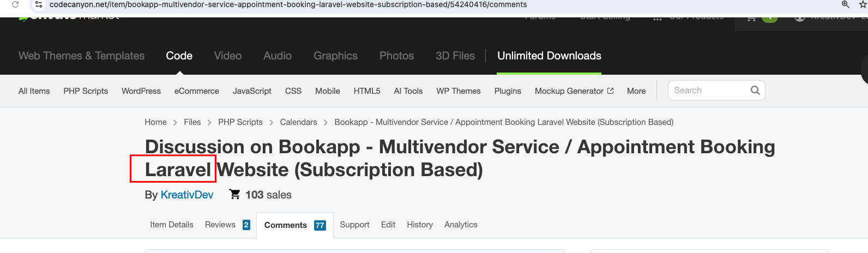The image size is (868, 253).
Task: Open Unlimited Downloads in the navigation
Action: (549, 56)
